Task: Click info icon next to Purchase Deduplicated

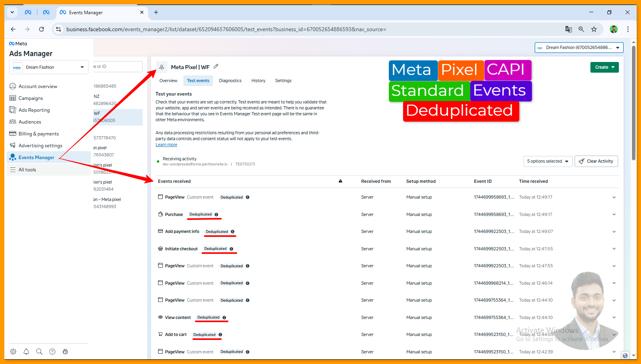Action: click(216, 214)
